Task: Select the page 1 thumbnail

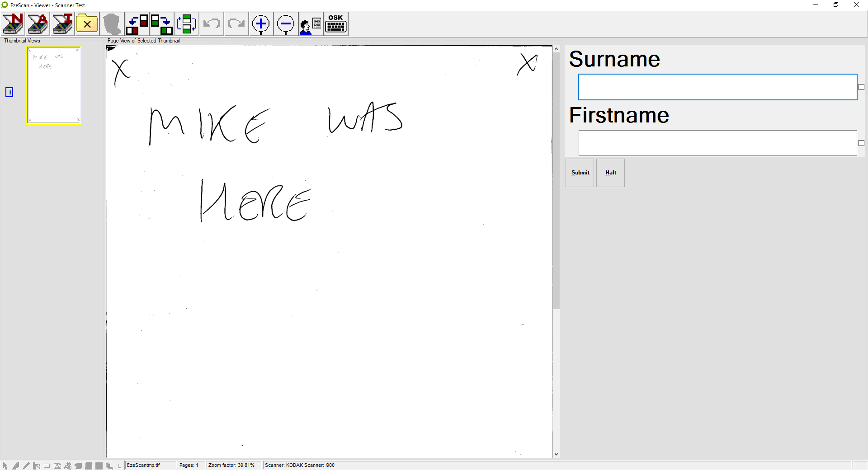Action: click(54, 85)
